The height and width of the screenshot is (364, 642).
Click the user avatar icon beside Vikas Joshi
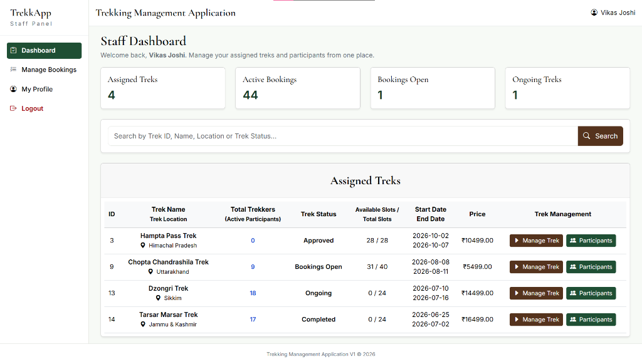click(x=594, y=13)
